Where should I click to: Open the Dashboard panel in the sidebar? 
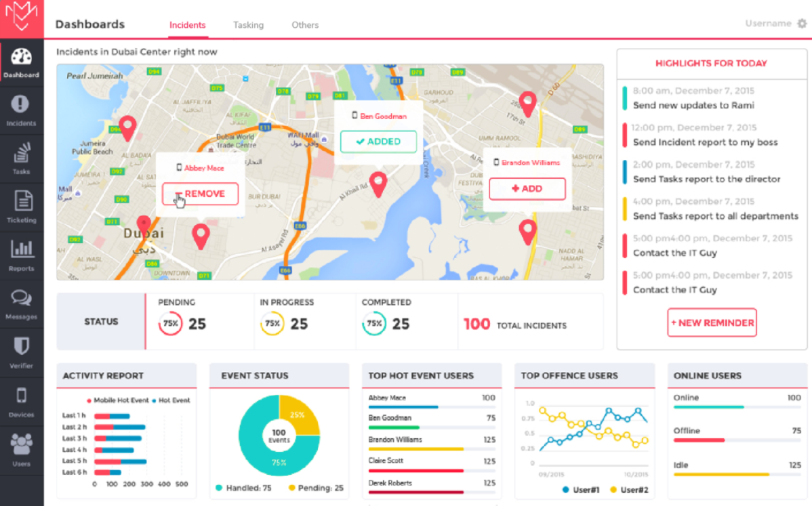click(x=21, y=64)
